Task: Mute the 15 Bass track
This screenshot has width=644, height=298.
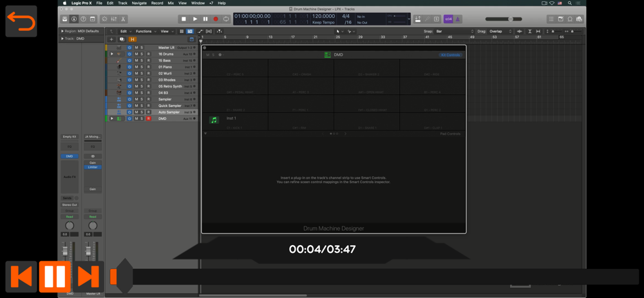Action: tap(136, 61)
